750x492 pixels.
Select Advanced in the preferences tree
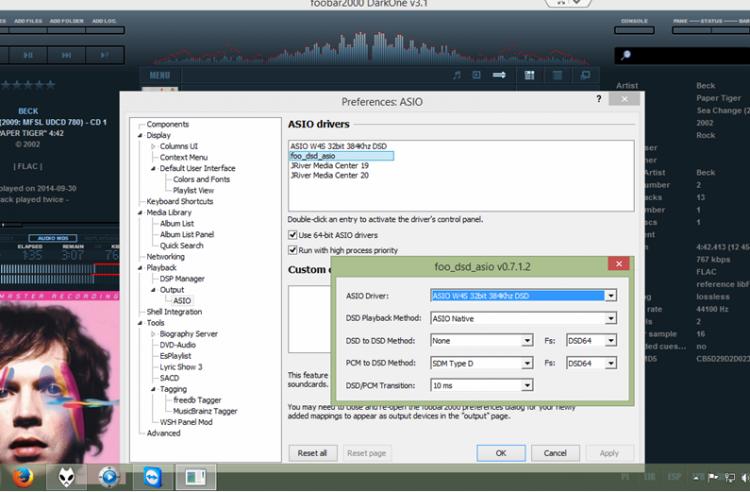pyautogui.click(x=163, y=433)
